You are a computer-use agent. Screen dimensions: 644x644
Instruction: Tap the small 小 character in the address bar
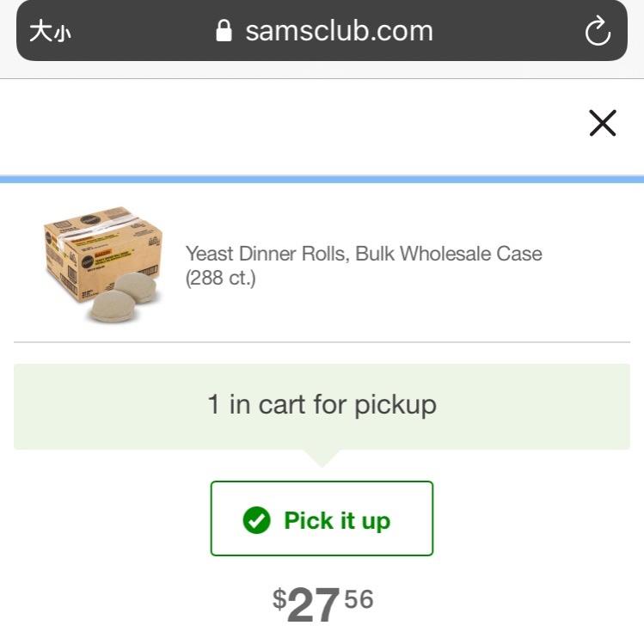pyautogui.click(x=62, y=35)
